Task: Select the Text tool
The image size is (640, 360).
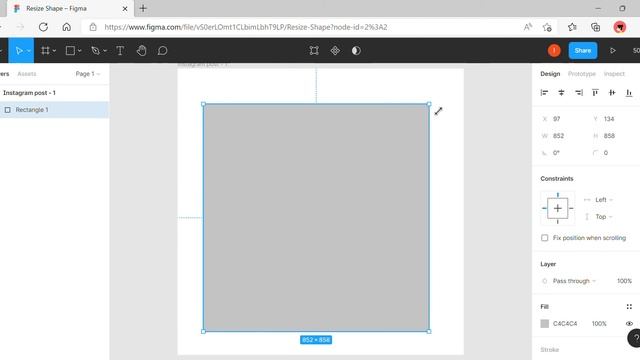Action: pyautogui.click(x=120, y=51)
